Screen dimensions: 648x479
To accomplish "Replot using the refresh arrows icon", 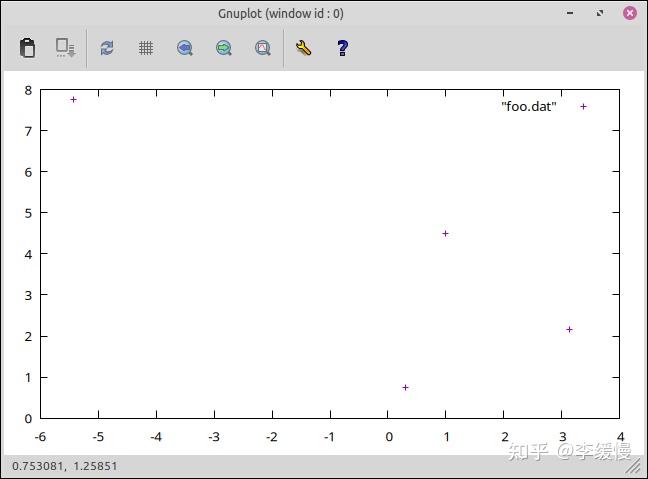I will pyautogui.click(x=107, y=48).
